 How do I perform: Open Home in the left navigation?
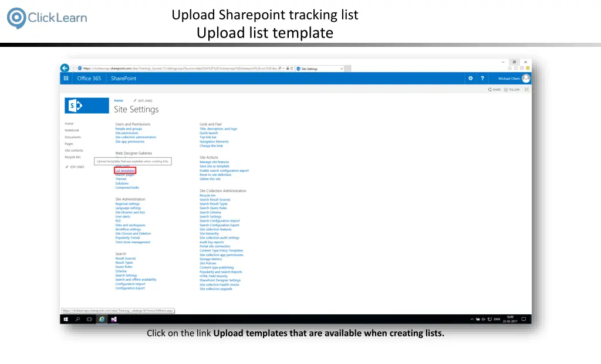click(69, 124)
